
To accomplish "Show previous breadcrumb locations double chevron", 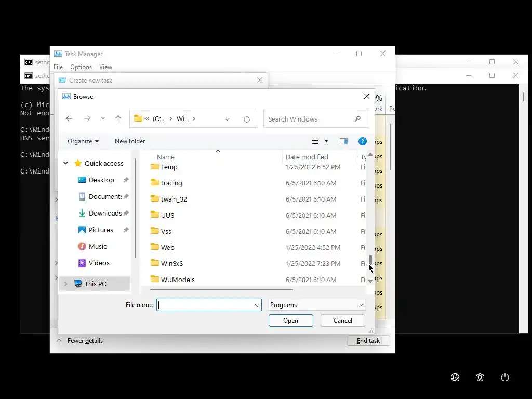I will pos(147,119).
